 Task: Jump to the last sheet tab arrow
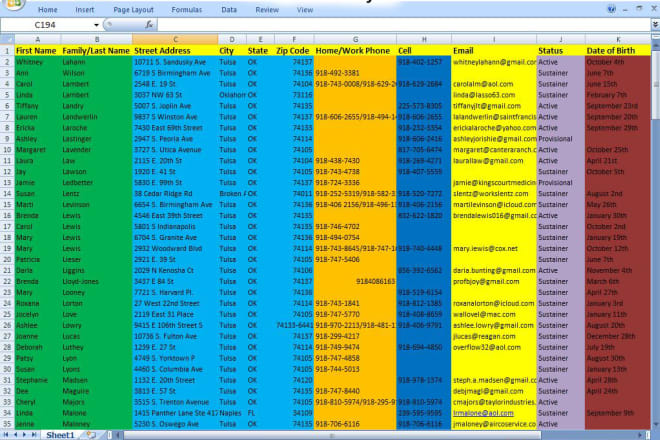[34, 435]
